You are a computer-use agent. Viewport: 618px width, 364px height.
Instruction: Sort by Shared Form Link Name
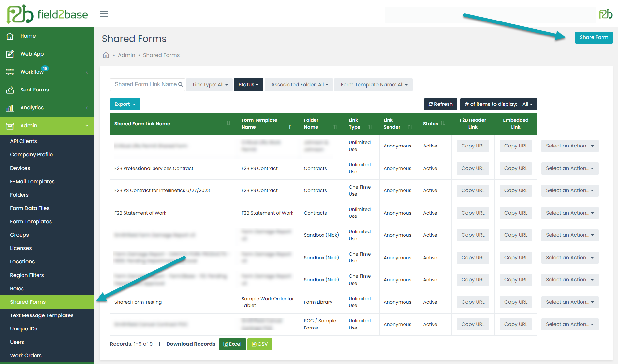point(228,123)
